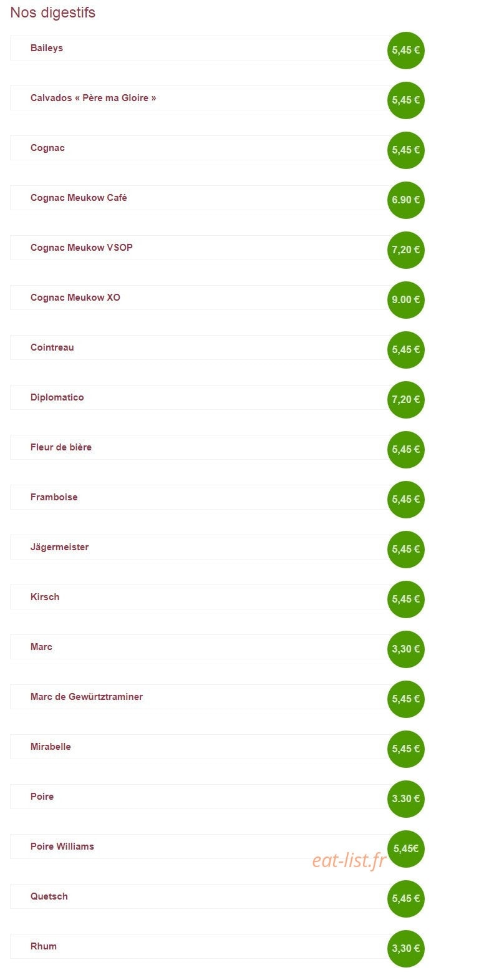Click the Nos digestifs section heading
Image resolution: width=504 pixels, height=980 pixels.
tap(53, 12)
